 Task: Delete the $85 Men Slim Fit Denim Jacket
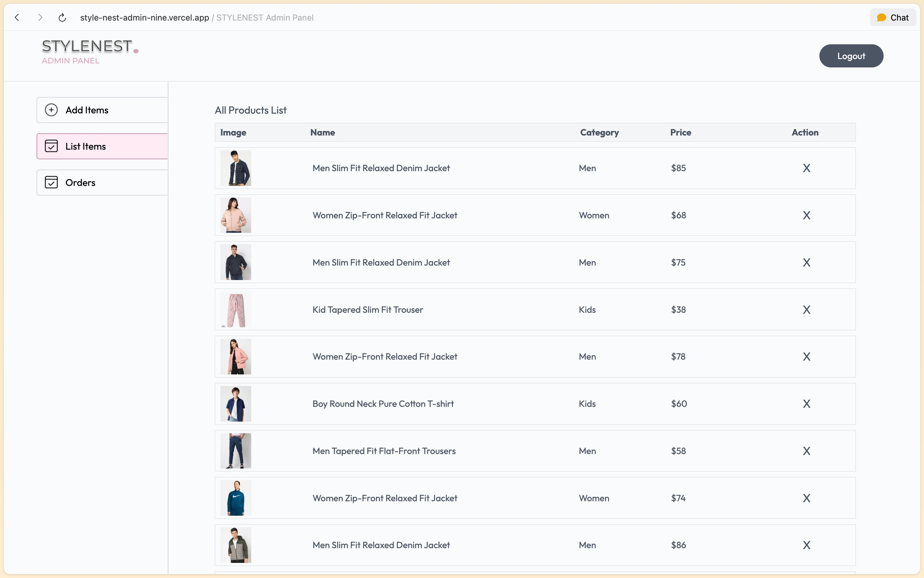point(806,168)
